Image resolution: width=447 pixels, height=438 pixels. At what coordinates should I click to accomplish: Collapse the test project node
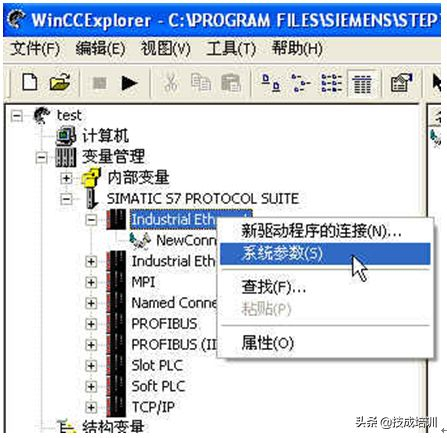(17, 116)
